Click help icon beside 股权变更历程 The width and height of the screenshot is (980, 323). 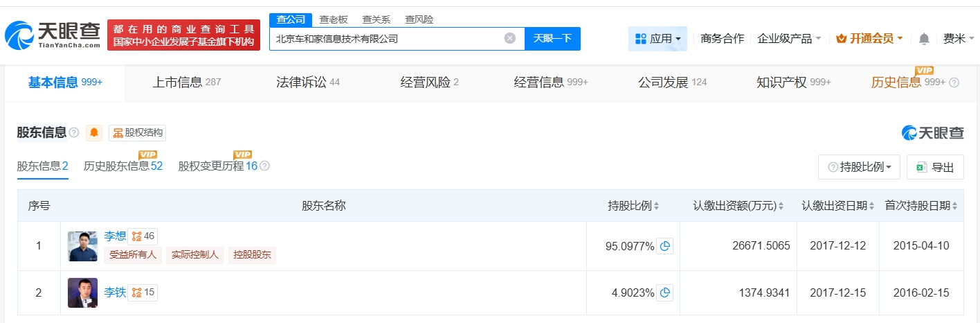coord(264,166)
